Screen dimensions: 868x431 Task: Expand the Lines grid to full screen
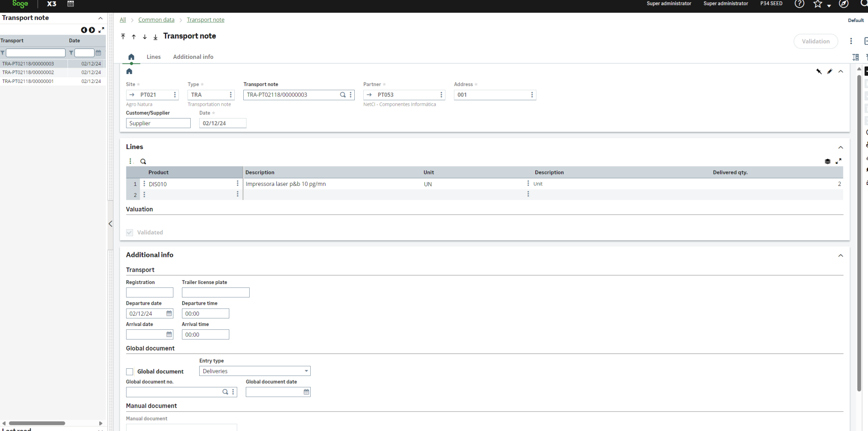click(x=839, y=161)
